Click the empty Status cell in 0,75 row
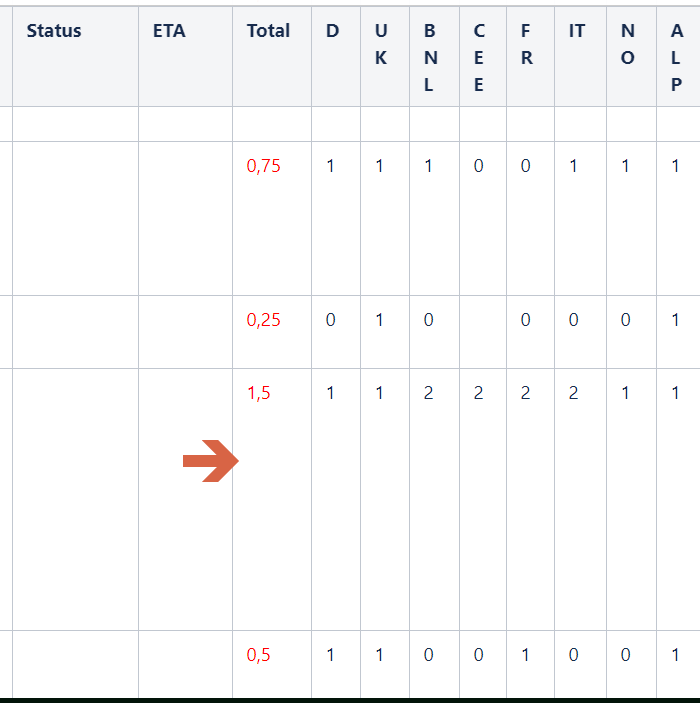The width and height of the screenshot is (700, 703). click(75, 218)
